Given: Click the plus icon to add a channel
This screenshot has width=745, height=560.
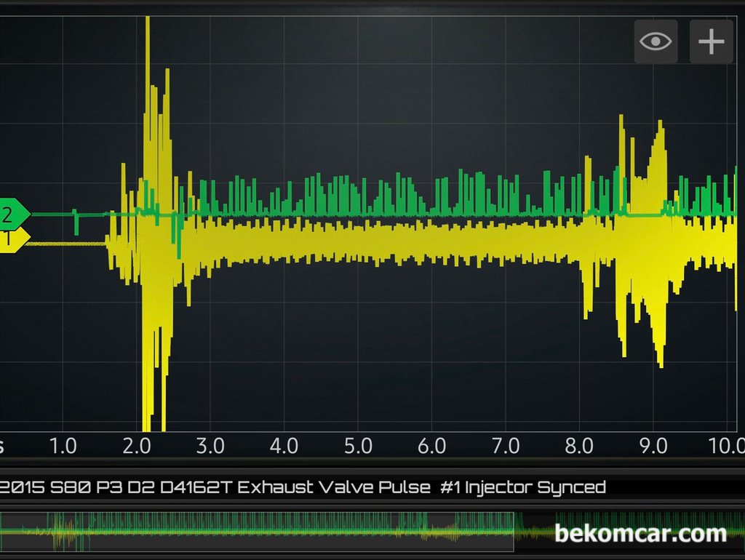Looking at the screenshot, I should 711,41.
